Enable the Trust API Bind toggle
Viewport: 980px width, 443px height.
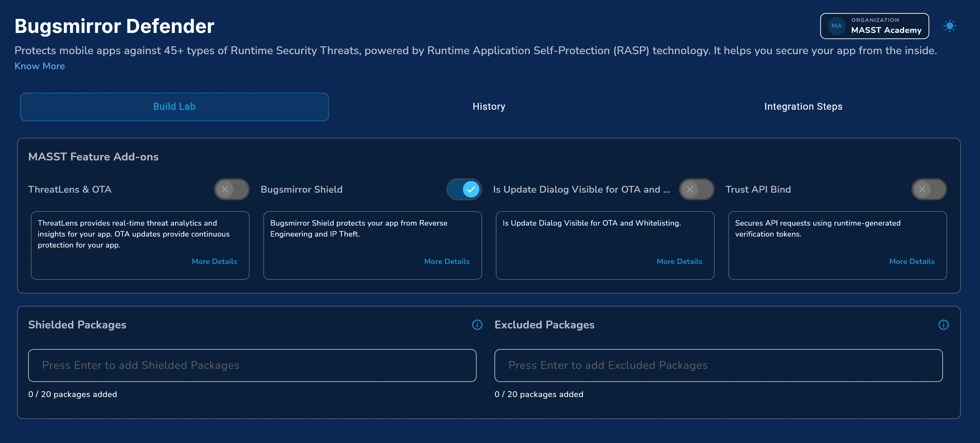coord(929,189)
